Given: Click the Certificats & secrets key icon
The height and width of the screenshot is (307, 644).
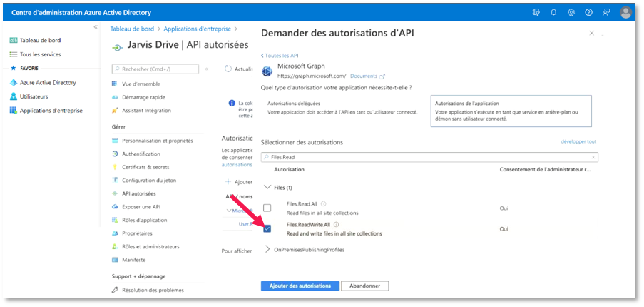Looking at the screenshot, I should pos(115,167).
